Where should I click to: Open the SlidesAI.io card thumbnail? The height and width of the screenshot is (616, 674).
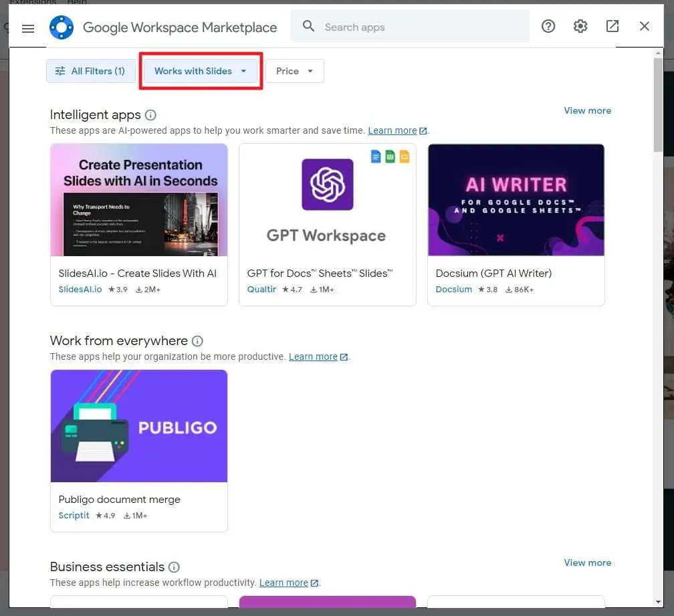pos(139,200)
